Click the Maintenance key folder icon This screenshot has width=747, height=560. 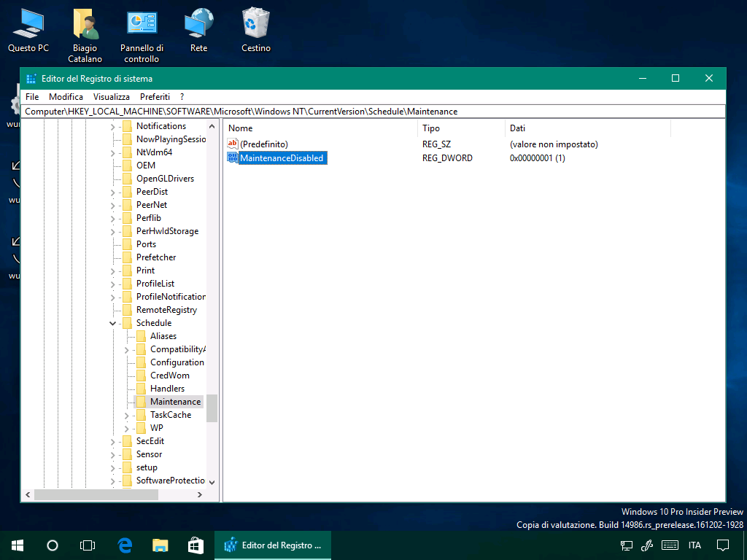[141, 402]
